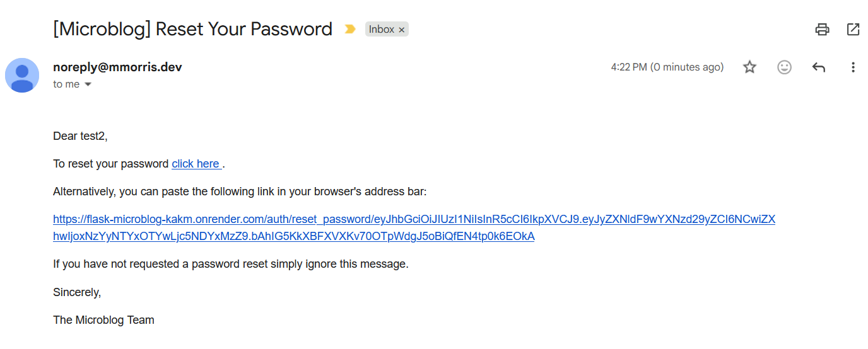Remove the Inbox label with its x
This screenshot has height=349, width=868.
402,30
